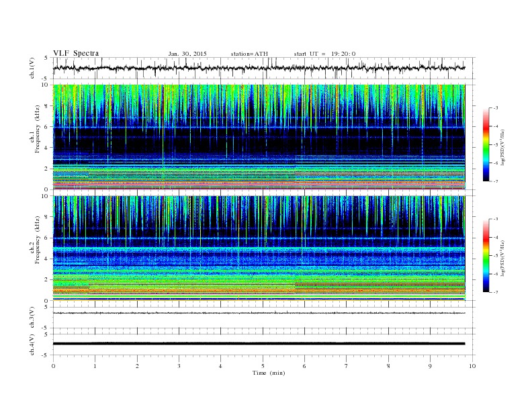Click the ch.2 spectrogram color scale bar
Image resolution: width=532 pixels, height=411 pixels.
[x=486, y=256]
